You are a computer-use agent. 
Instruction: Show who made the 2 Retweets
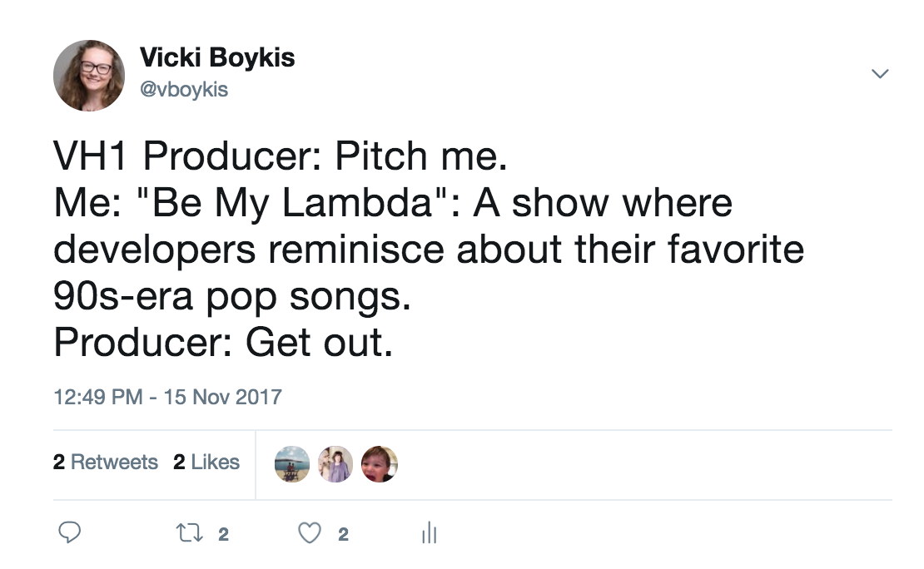pos(106,462)
